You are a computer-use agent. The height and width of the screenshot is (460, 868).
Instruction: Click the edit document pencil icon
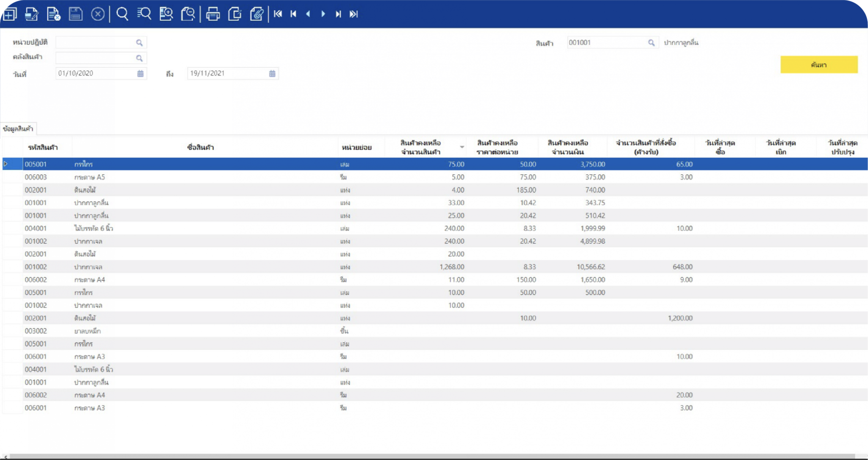point(31,14)
